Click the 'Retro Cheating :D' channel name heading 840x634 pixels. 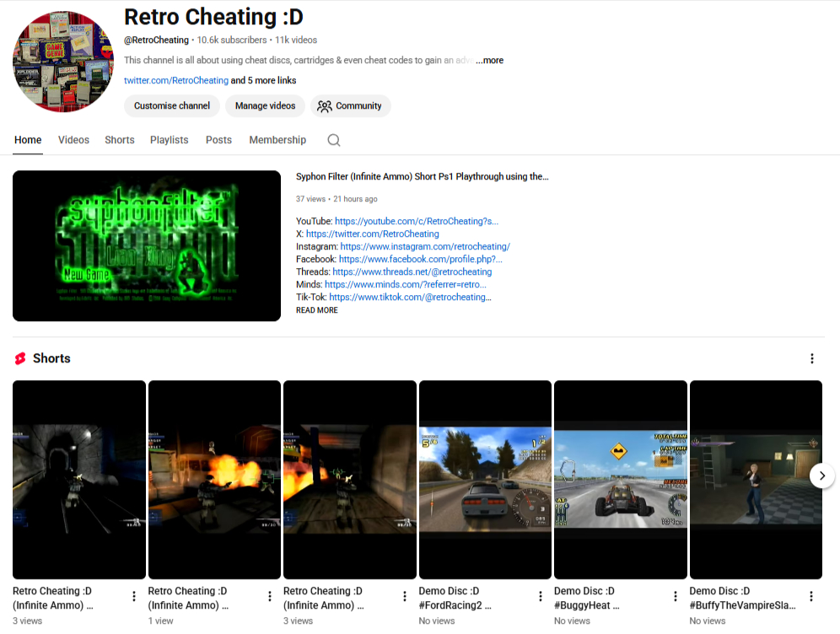click(x=213, y=17)
